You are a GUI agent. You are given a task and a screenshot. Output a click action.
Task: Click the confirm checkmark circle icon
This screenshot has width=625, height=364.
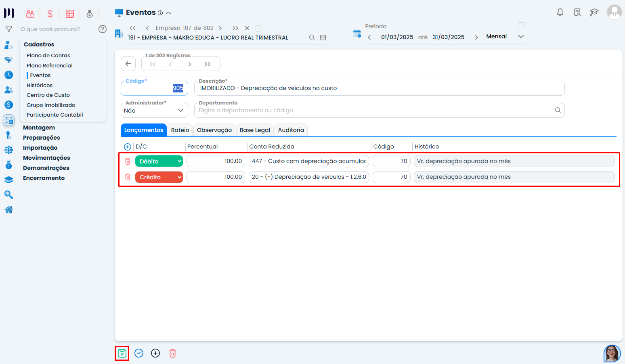139,354
